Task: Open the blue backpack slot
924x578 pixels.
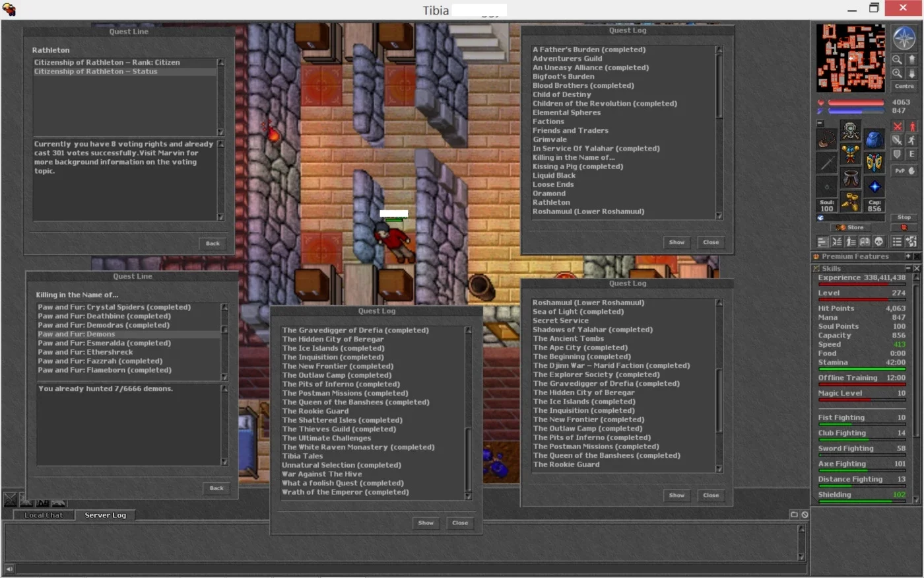Action: [874, 139]
